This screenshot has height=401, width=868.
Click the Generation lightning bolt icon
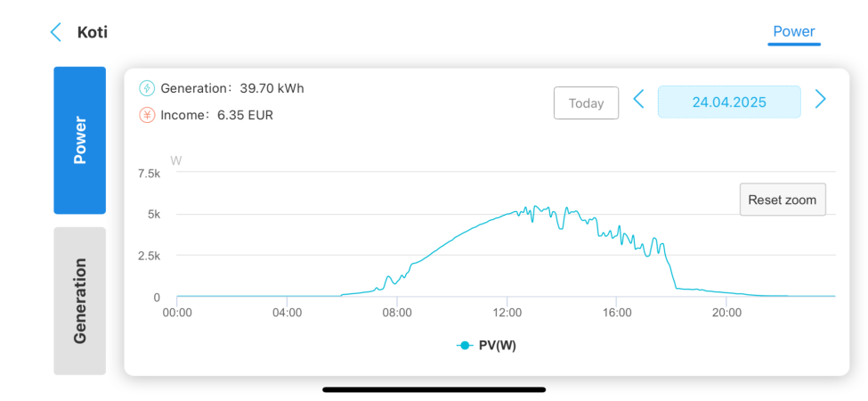click(x=147, y=88)
